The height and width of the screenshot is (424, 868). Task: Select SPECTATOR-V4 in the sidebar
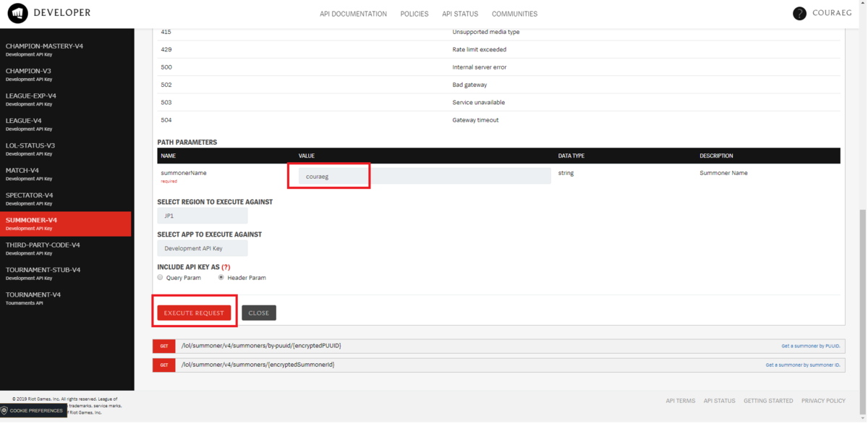66,198
